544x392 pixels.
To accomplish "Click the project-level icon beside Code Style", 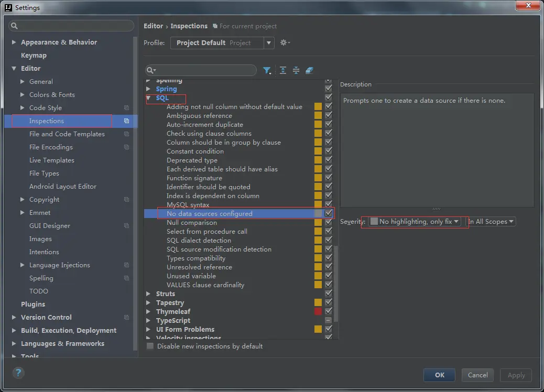I will coord(127,108).
